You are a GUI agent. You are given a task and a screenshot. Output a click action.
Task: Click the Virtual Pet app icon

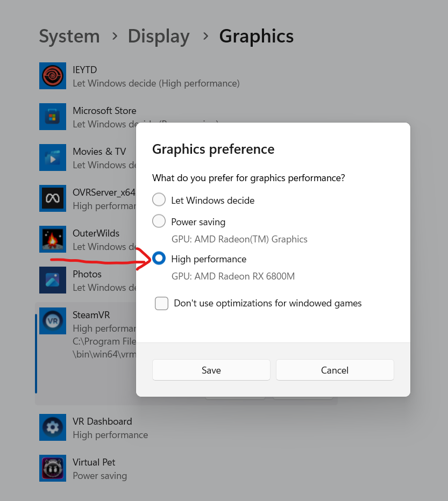pos(53,468)
